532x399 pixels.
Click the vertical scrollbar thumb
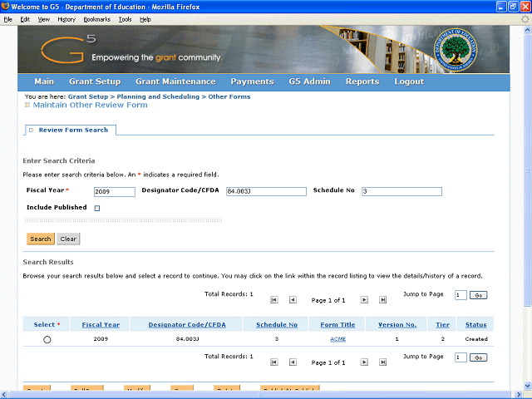[x=528, y=170]
